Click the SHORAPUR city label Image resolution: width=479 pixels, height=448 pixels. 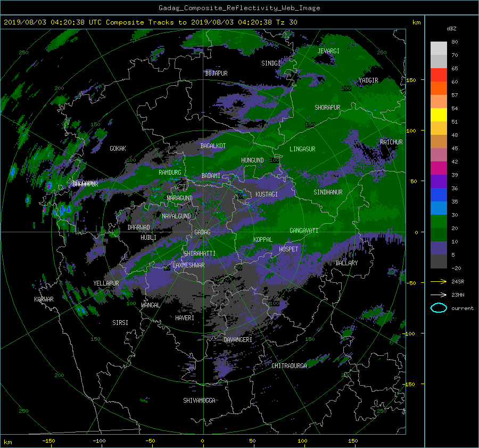point(327,108)
